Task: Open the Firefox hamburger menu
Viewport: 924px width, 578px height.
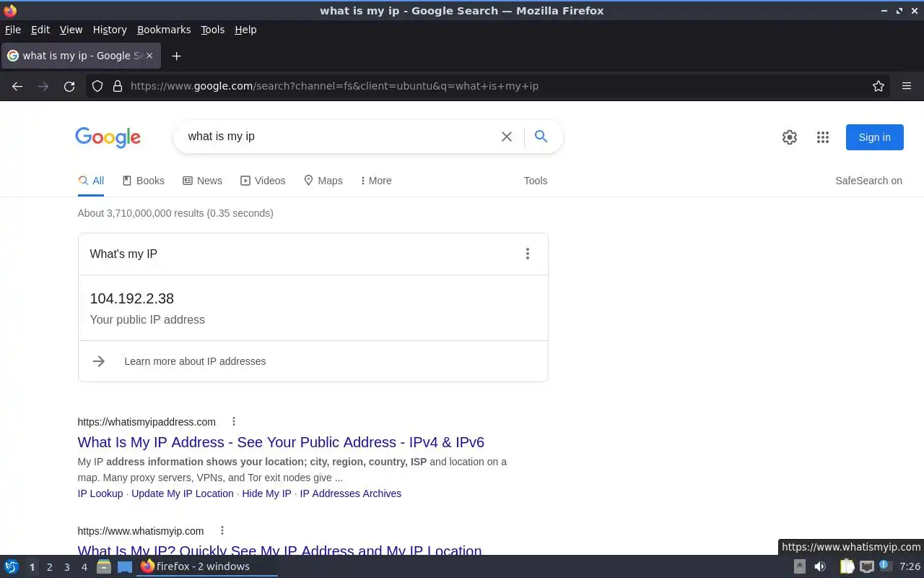Action: (x=907, y=86)
